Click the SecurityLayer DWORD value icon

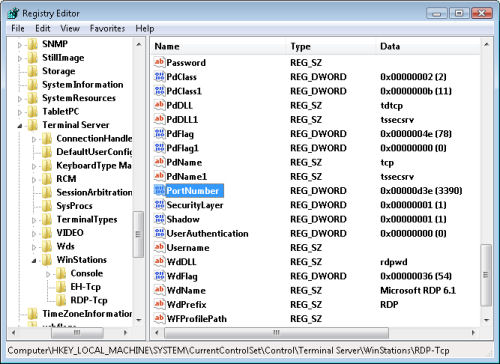pyautogui.click(x=159, y=205)
